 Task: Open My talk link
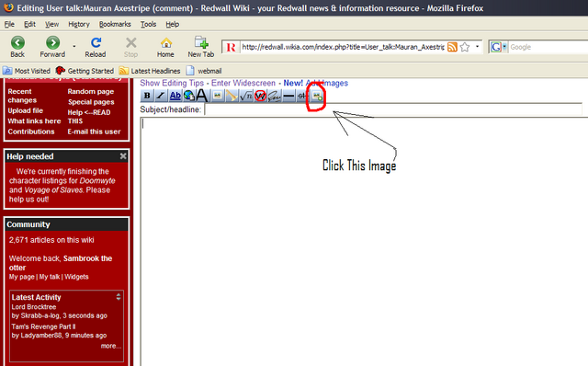pos(50,277)
